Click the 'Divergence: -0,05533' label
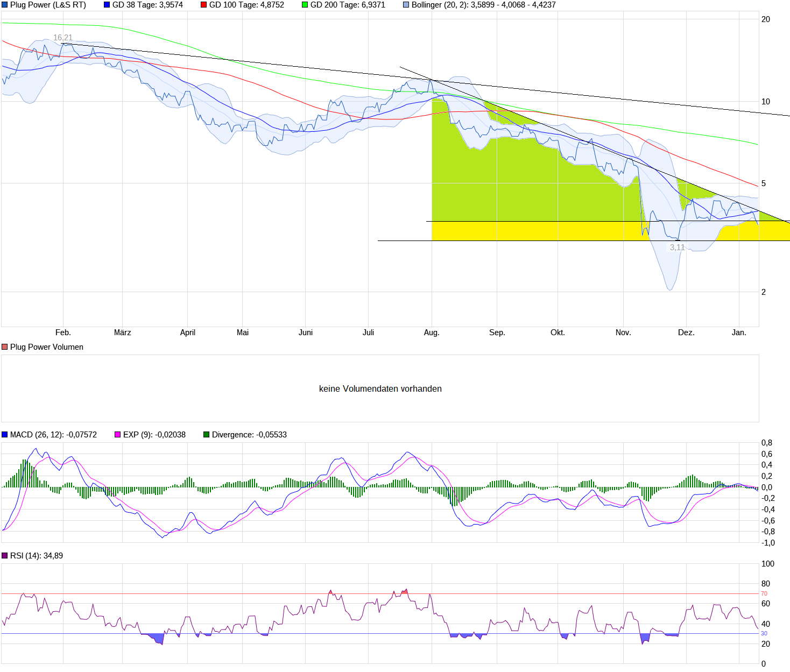Viewport: 790px width, 672px height. coord(249,435)
